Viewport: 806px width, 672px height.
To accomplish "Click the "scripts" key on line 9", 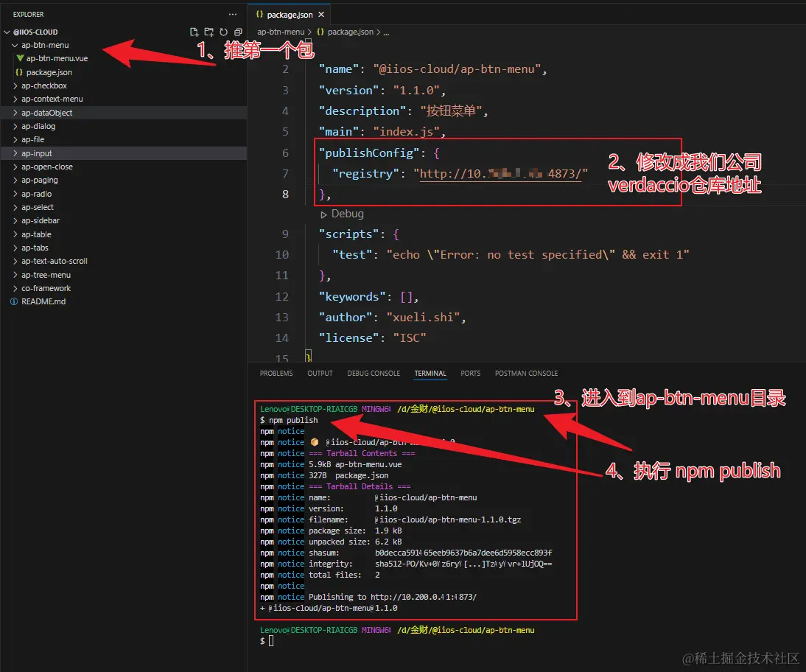I will click(348, 234).
